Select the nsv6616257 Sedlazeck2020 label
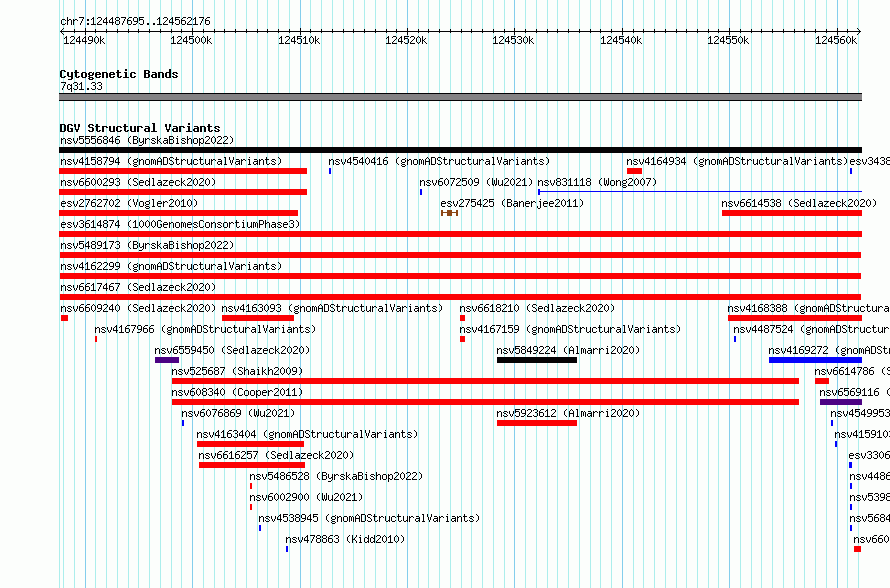Viewport: 890px width, 588px height. click(276, 455)
